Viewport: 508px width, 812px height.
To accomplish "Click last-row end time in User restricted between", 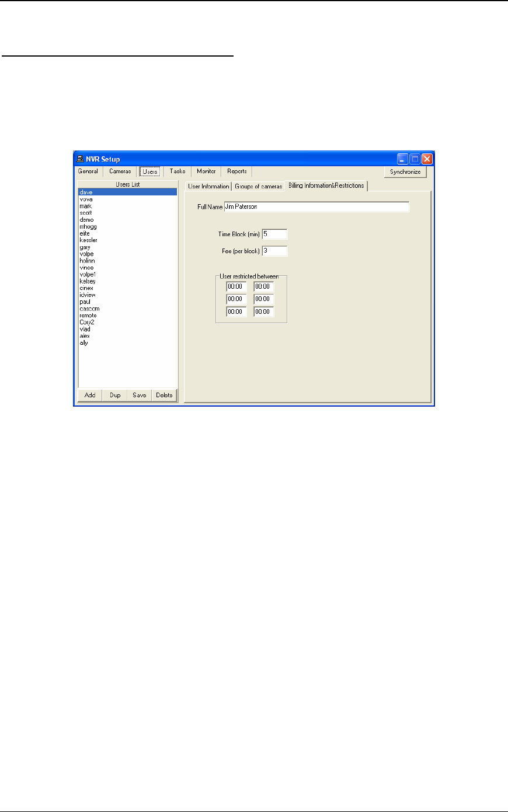I will click(263, 311).
